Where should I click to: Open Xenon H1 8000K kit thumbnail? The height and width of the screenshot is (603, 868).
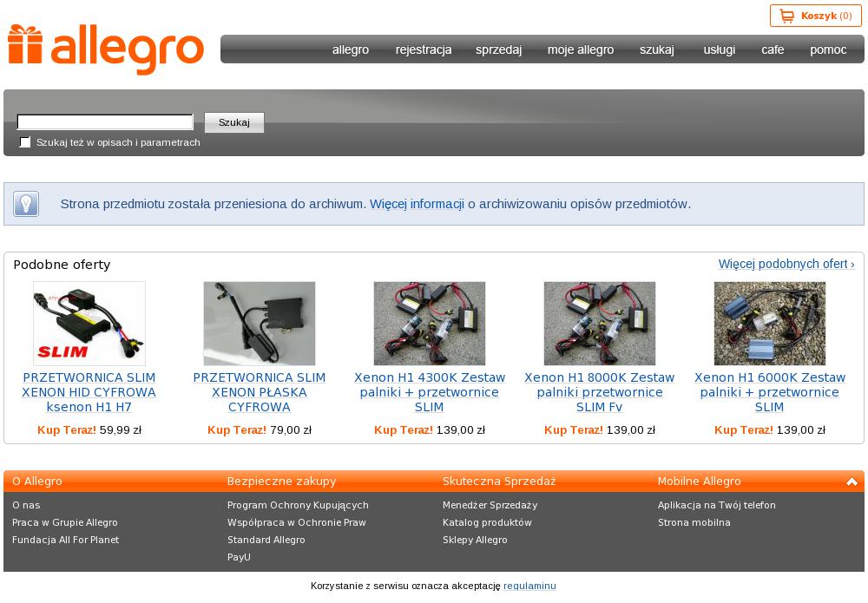(600, 324)
